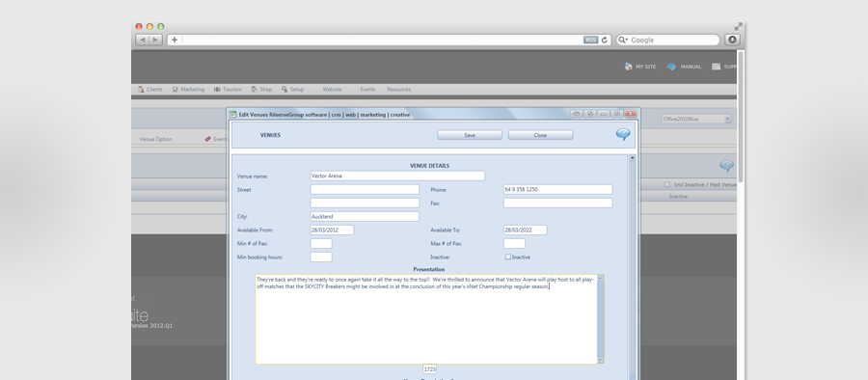
Task: Click the Shop menu icon
Action: (254, 89)
